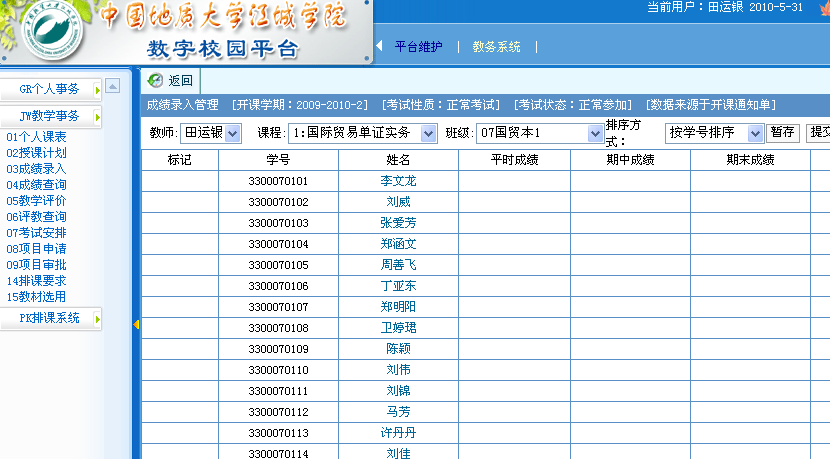Click the 期中成绩 column header
Screen dimensions: 830x459
(630, 160)
